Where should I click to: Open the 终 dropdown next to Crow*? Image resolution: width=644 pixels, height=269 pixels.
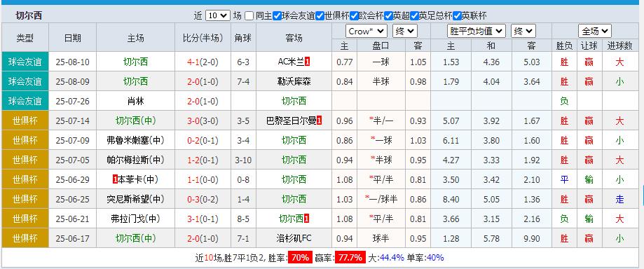pyautogui.click(x=404, y=32)
